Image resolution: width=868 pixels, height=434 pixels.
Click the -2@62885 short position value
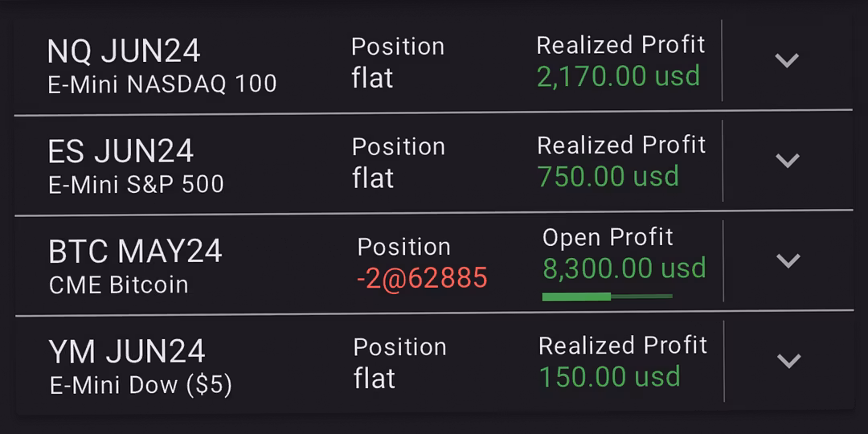(x=422, y=278)
